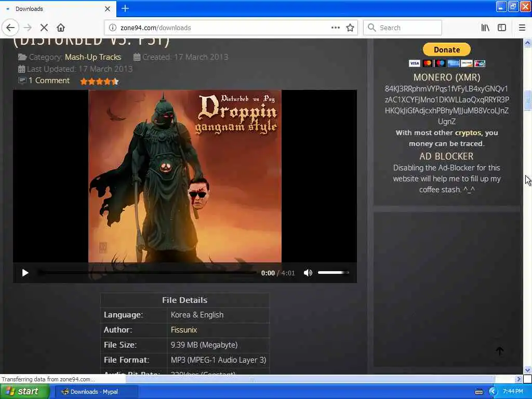
Task: Click the vertical scrollbar up arrow
Action: click(x=527, y=43)
